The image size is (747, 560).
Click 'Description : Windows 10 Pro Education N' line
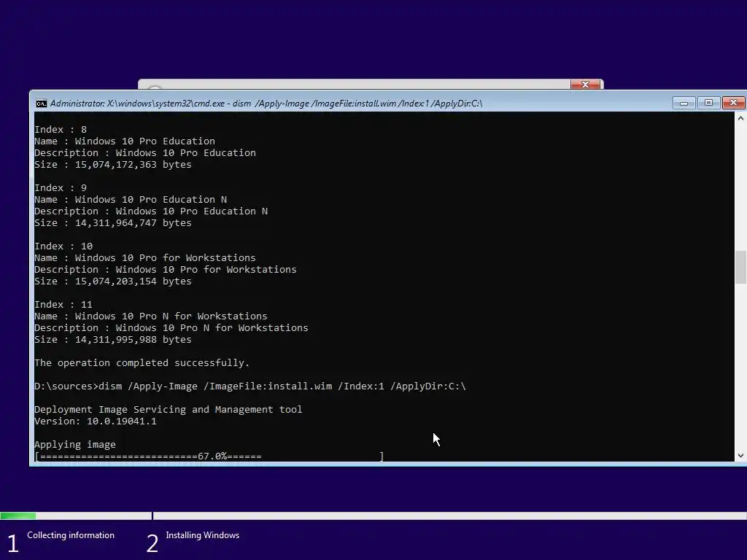pyautogui.click(x=151, y=211)
